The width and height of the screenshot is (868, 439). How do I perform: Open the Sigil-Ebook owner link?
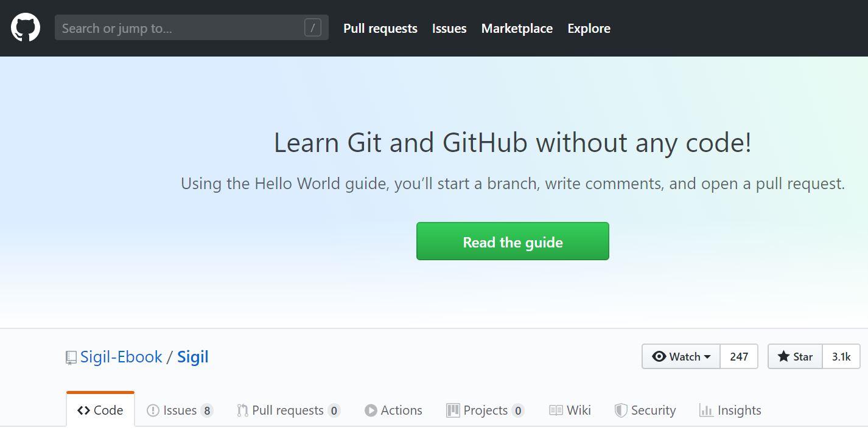pos(121,357)
